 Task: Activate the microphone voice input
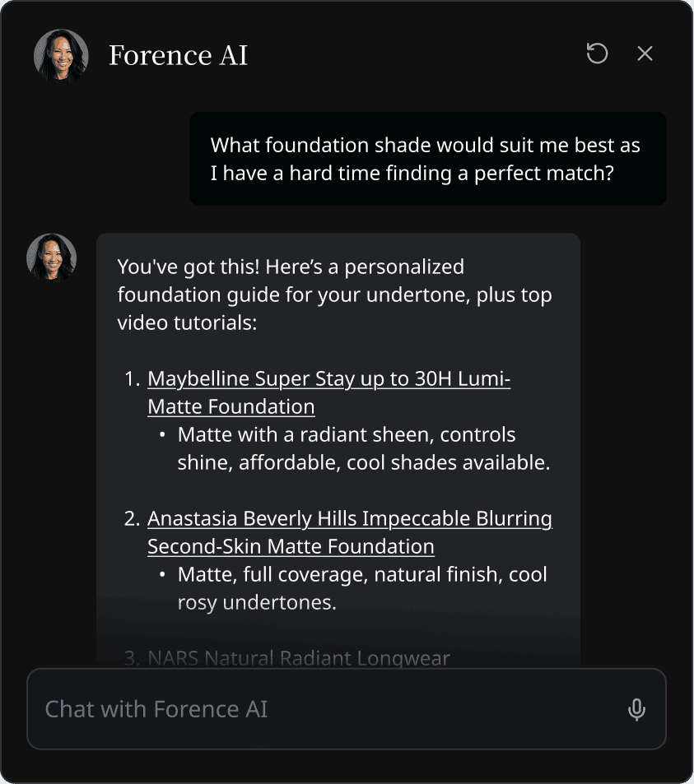(636, 709)
